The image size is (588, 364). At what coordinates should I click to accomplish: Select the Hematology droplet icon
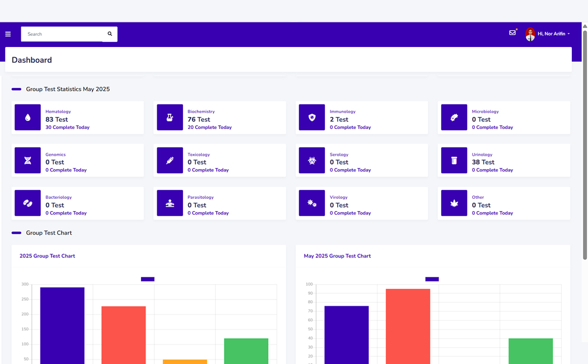(27, 118)
